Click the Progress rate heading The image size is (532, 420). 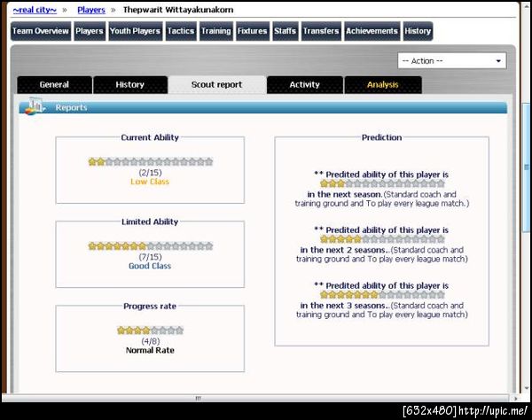[150, 307]
